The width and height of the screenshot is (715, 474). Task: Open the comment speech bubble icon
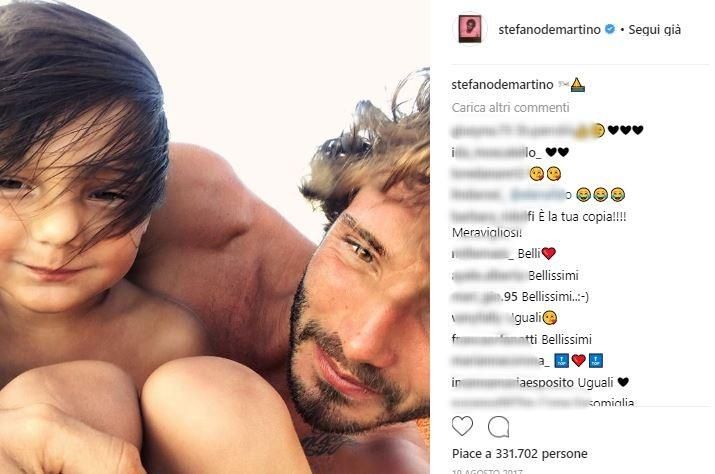pyautogui.click(x=498, y=427)
